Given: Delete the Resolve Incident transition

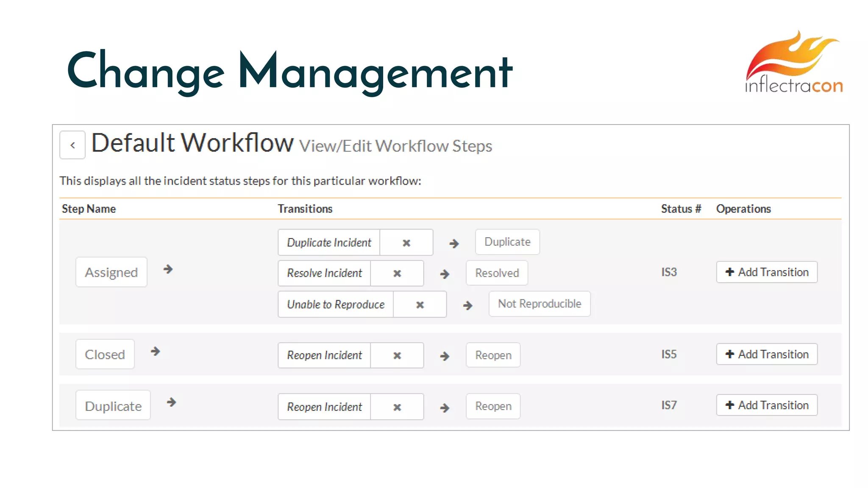Looking at the screenshot, I should [397, 274].
